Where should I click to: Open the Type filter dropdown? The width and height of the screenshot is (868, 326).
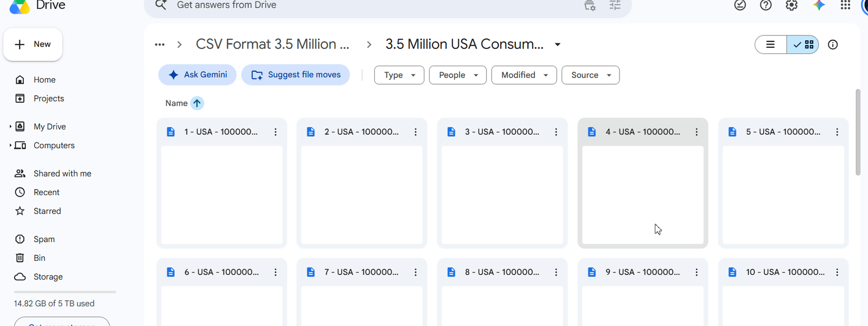(399, 75)
